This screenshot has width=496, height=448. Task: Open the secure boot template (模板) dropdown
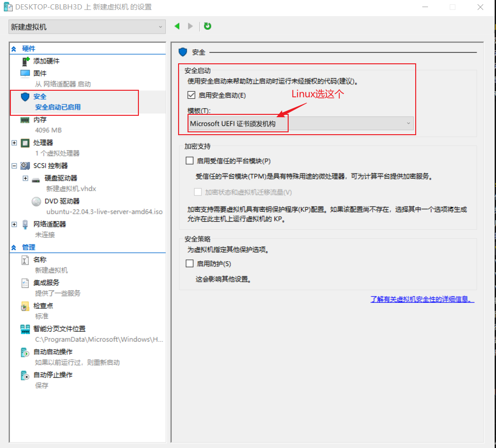[x=300, y=123]
